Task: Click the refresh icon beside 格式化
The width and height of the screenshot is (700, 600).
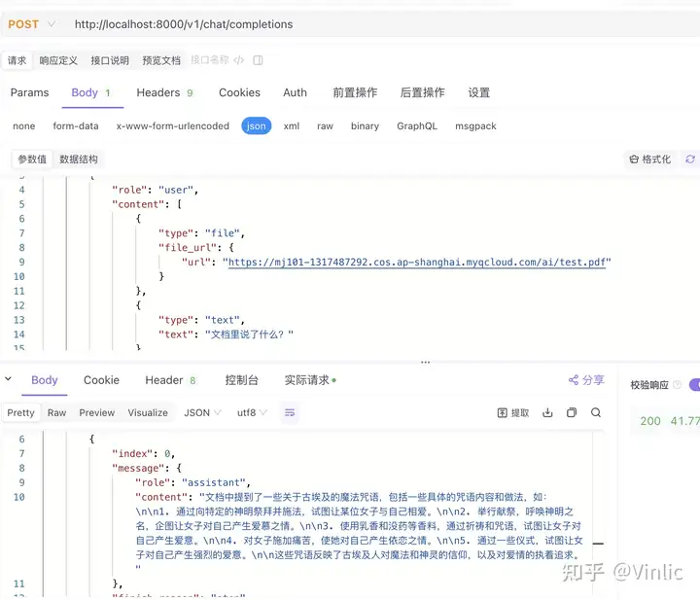Action: point(690,159)
